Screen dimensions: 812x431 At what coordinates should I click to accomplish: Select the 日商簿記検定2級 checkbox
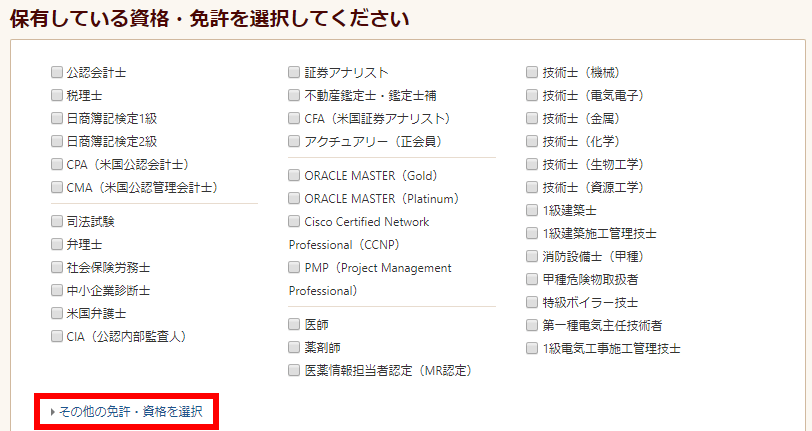(x=57, y=141)
